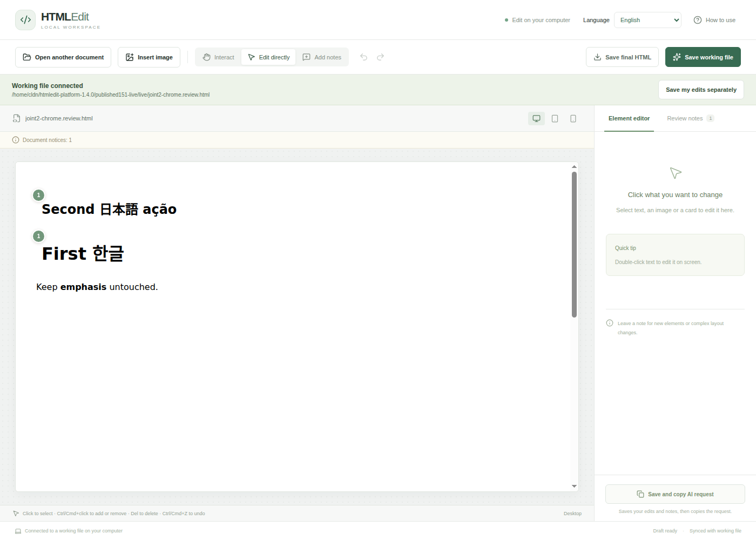Click the cursor icon in hint bar
756x540 pixels.
pos(16,514)
